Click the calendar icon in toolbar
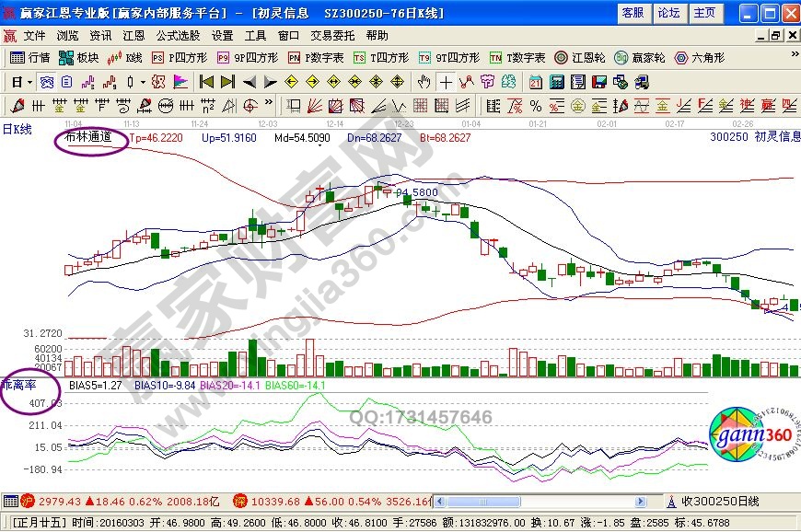 click(535, 81)
